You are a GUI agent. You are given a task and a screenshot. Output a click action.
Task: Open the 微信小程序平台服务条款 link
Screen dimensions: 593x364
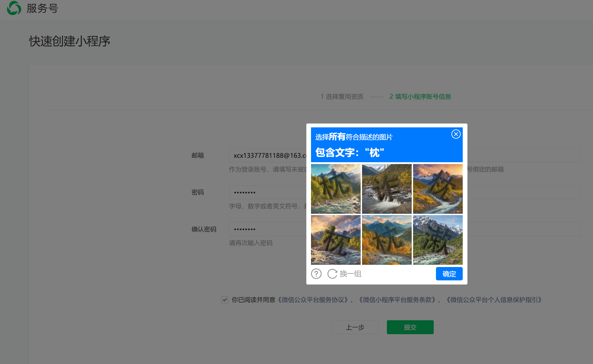click(x=397, y=300)
